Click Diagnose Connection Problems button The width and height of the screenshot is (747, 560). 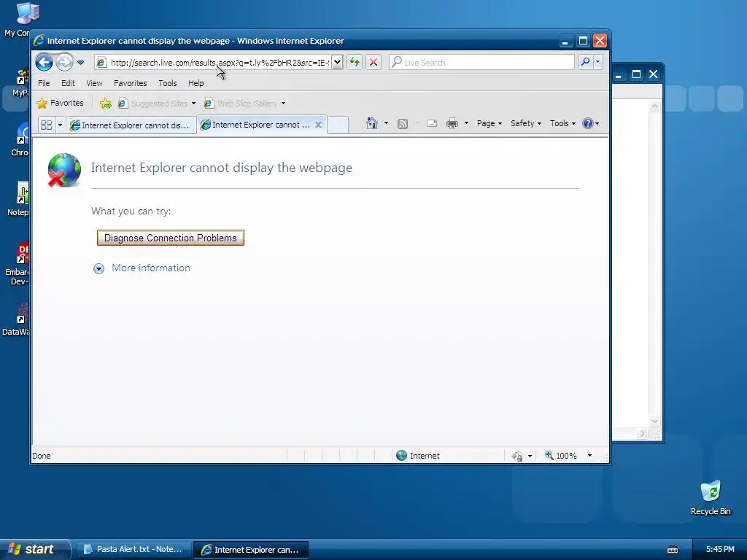click(x=171, y=238)
